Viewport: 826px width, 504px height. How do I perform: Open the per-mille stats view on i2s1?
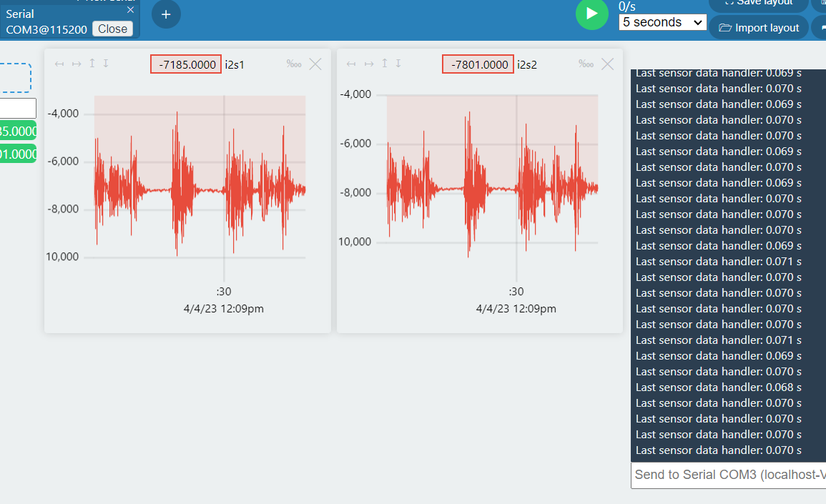pos(293,64)
